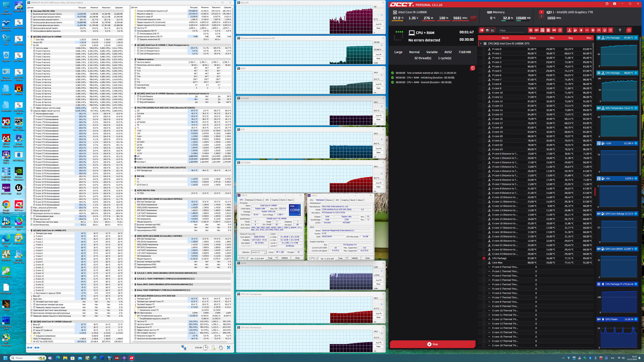Open About tab in right CPU-Z window
This screenshot has height=362, width=644.
coord(360,200)
